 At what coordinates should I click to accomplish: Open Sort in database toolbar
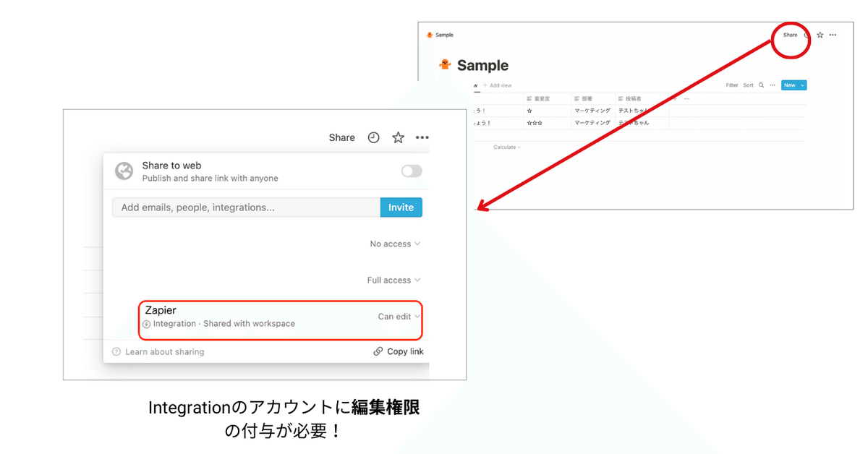click(748, 85)
